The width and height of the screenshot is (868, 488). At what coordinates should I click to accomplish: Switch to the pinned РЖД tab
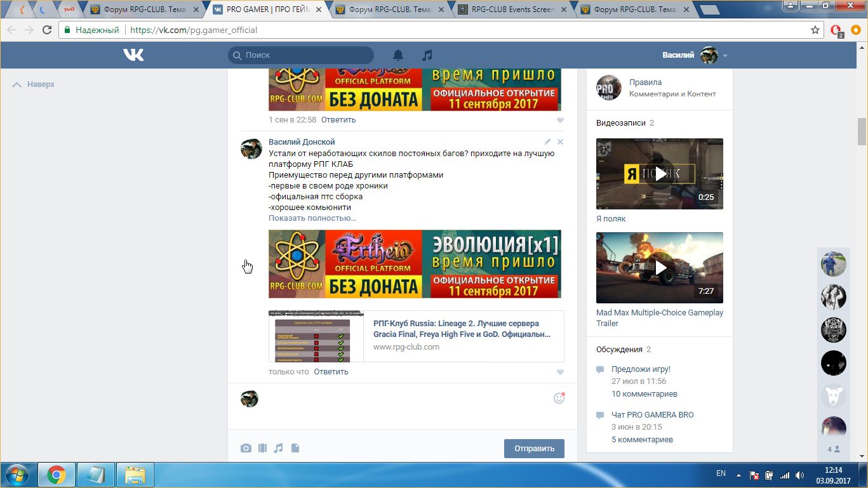coord(68,10)
